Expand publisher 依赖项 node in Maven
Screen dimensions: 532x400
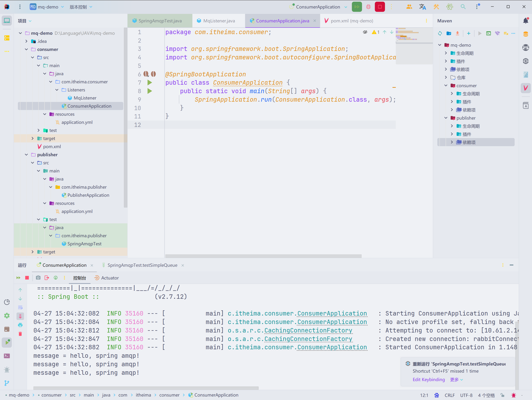[x=452, y=142]
